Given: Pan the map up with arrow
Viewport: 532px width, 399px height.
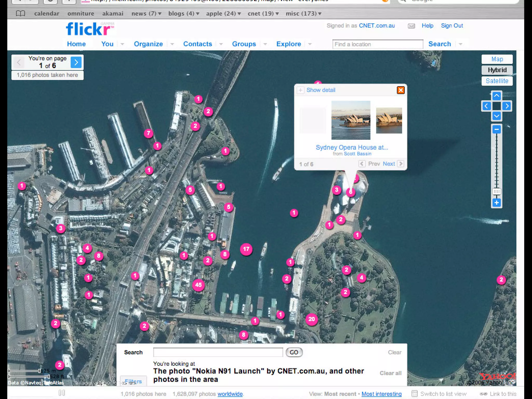Looking at the screenshot, I should point(496,96).
